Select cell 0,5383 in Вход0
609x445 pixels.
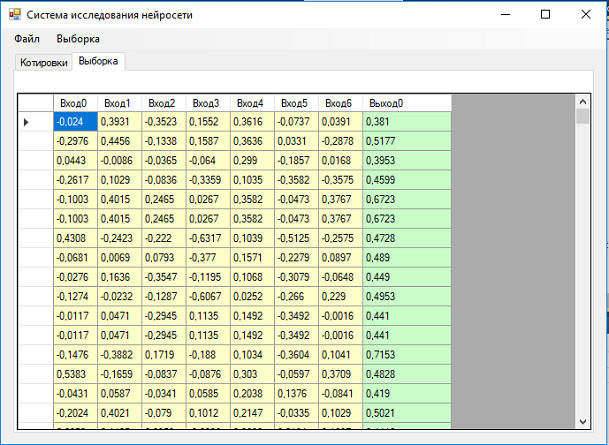[75, 374]
